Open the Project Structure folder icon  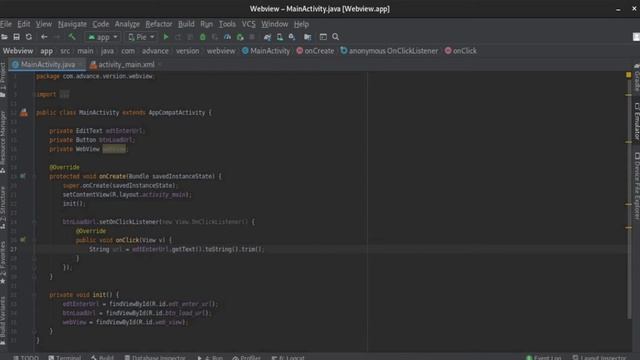point(307,37)
